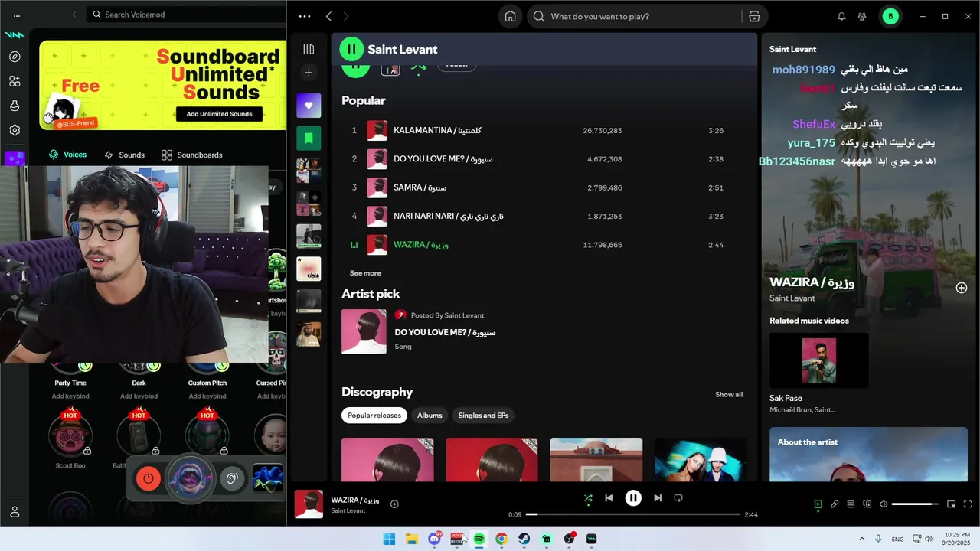Select the Scout Boo voice
This screenshot has width=980, height=551.
point(70,435)
